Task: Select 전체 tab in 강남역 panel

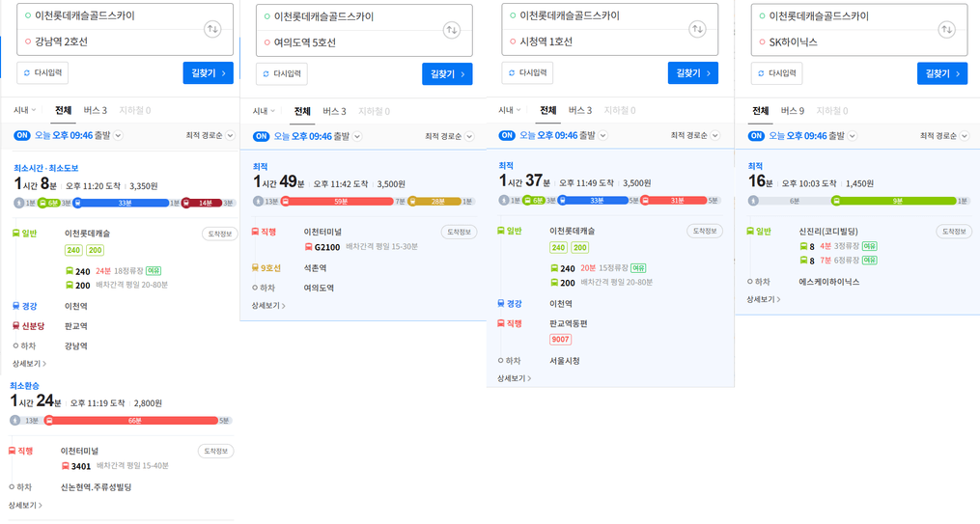Action: click(63, 110)
